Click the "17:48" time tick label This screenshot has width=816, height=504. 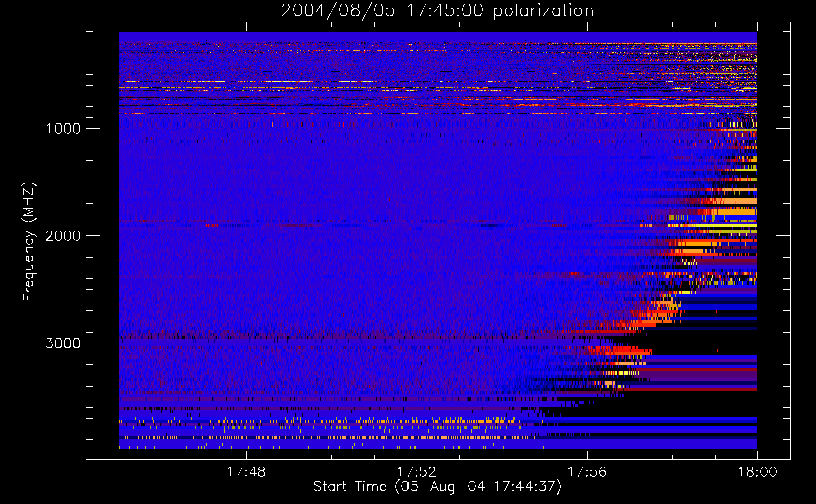pos(246,472)
